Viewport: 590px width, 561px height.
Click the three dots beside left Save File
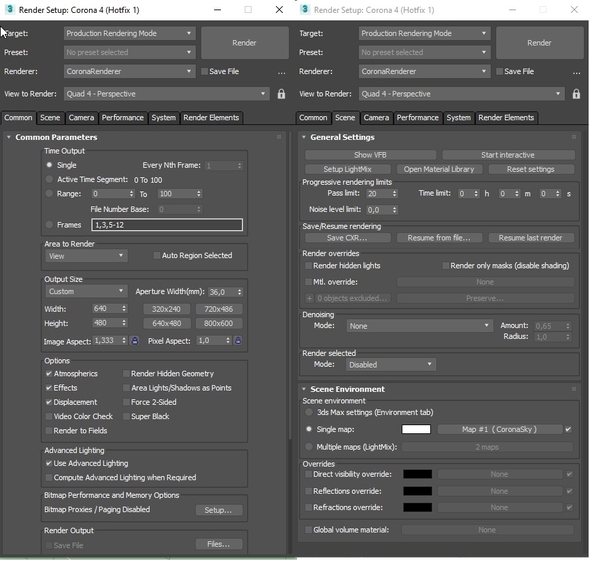point(281,72)
